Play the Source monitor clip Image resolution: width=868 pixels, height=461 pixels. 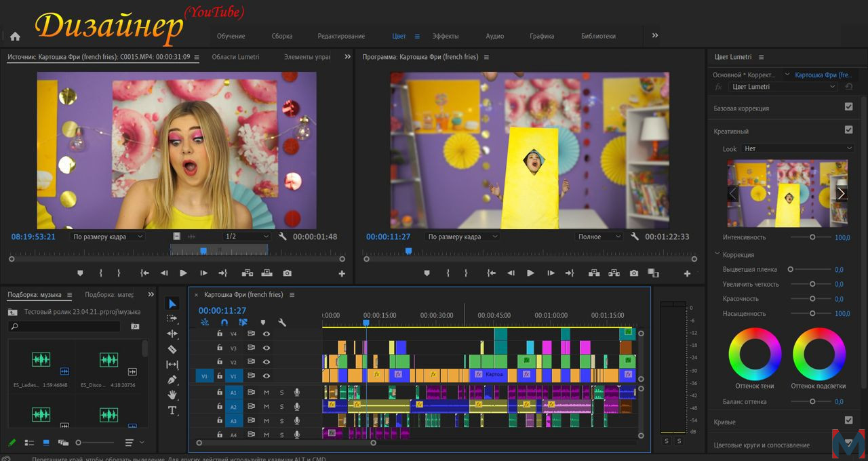click(183, 273)
